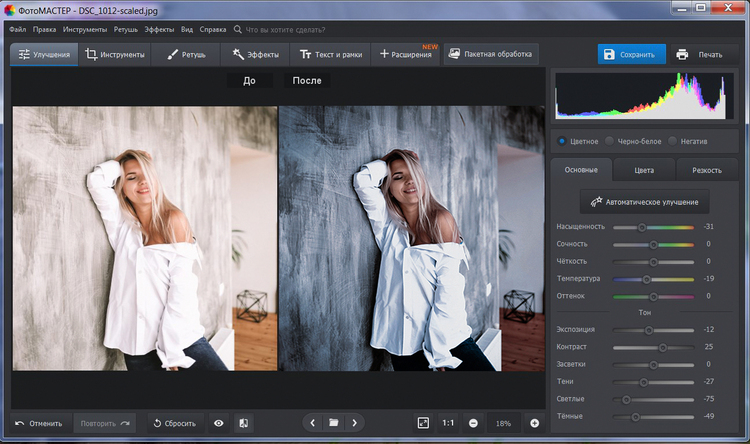Image resolution: width=750 pixels, height=444 pixels.
Task: Adjust the Насыщенность slider
Action: [x=653, y=227]
